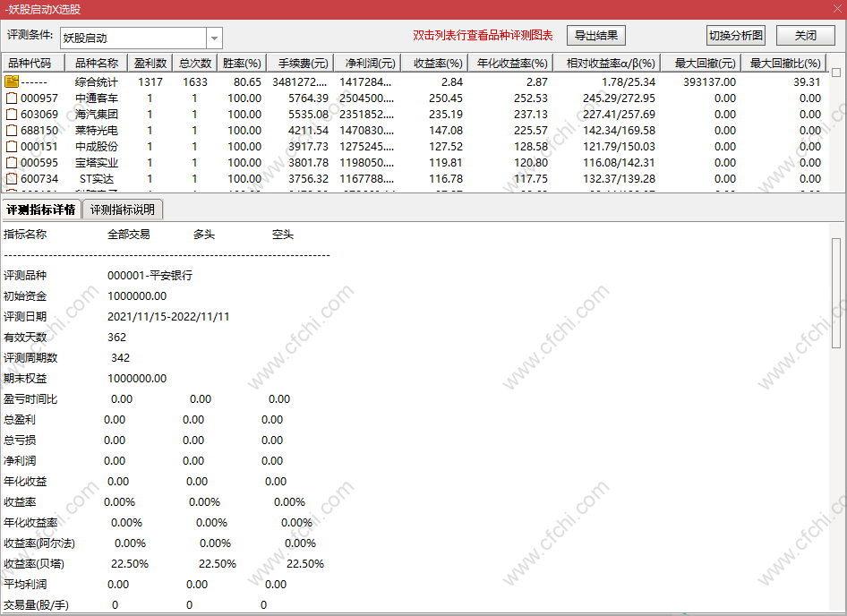Viewport: 847px width, 616px height.
Task: Select the 综合统计 summary row name
Action: 96,82
